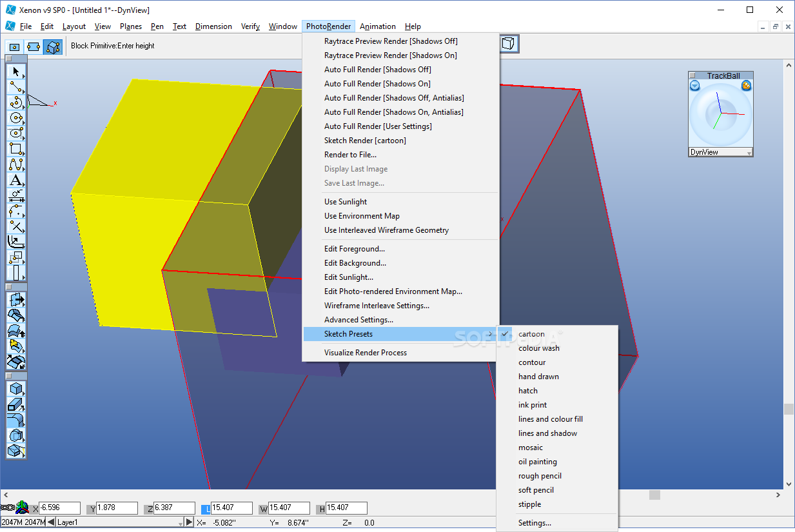795x532 pixels.
Task: Select the Line drawing tool
Action: 16,86
